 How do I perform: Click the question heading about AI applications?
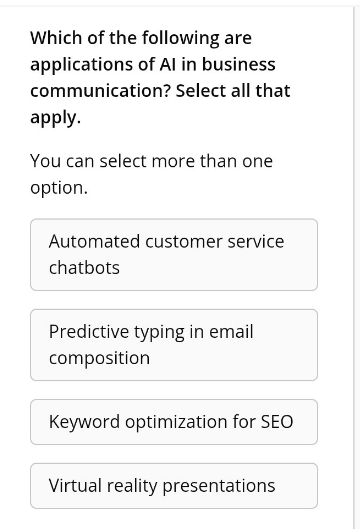pos(160,78)
